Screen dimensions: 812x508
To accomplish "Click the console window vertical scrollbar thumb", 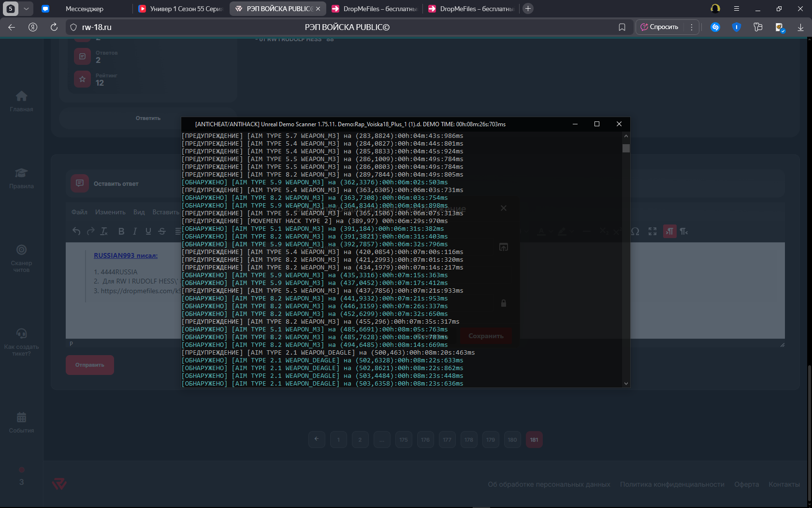I will [x=626, y=149].
